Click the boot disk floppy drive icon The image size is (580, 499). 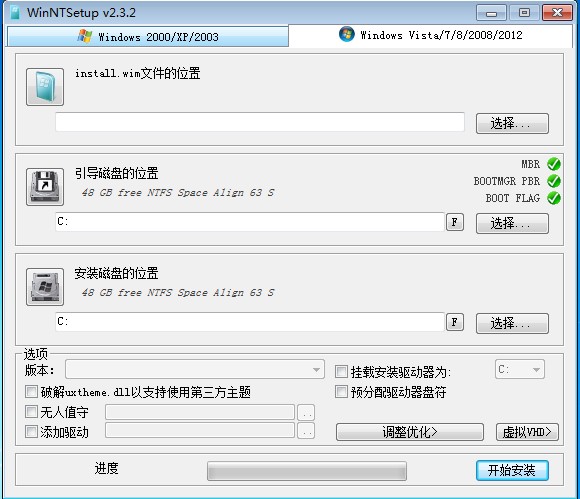pyautogui.click(x=45, y=187)
